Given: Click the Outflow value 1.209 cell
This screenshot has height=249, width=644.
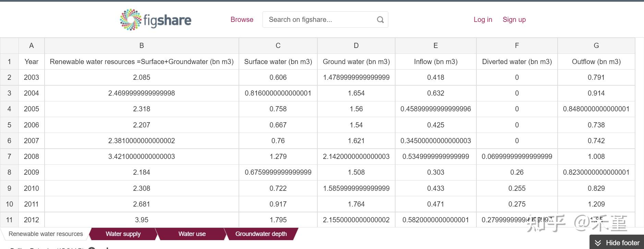Looking at the screenshot, I should (596, 204).
